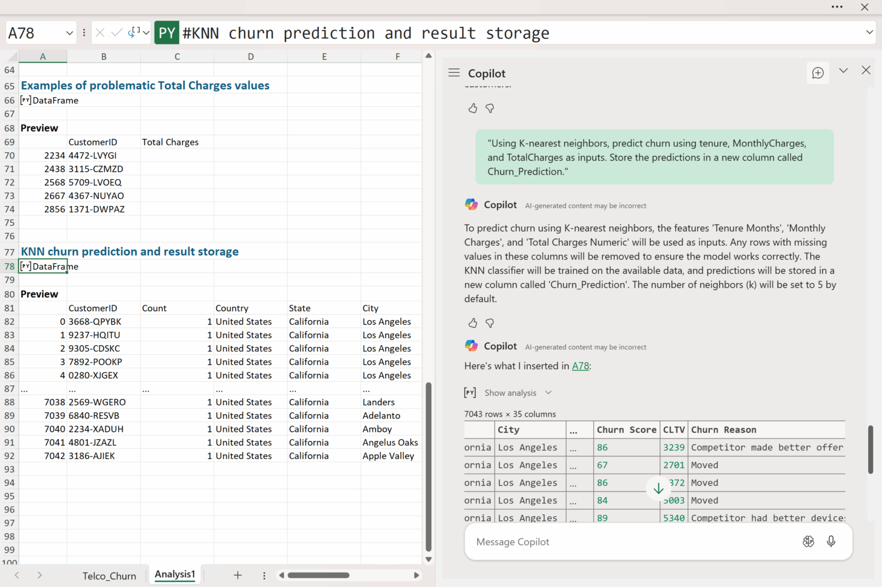Click the new chat icon in Copilot

(x=818, y=73)
